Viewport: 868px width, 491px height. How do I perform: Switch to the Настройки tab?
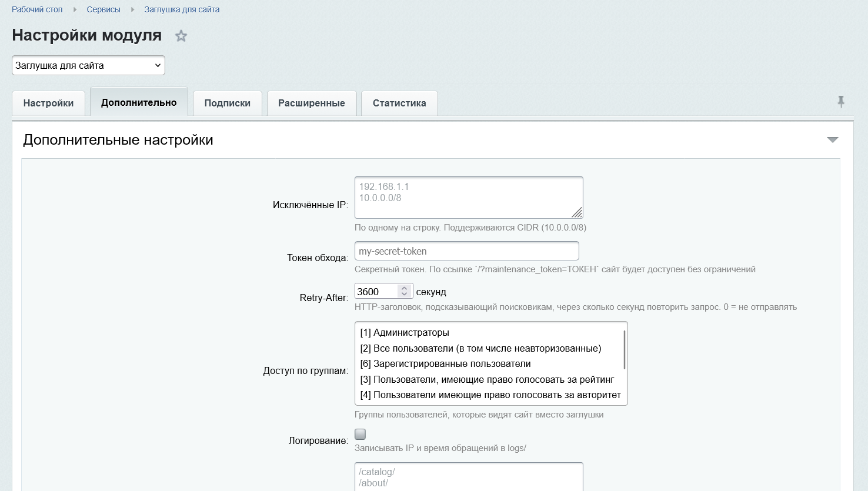coord(48,103)
